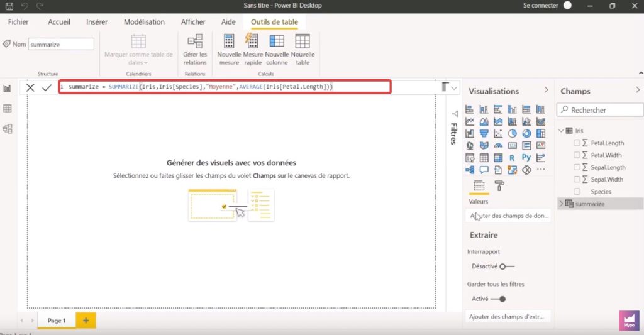Click the Rechercher field in Champs
644x335 pixels.
coord(600,109)
